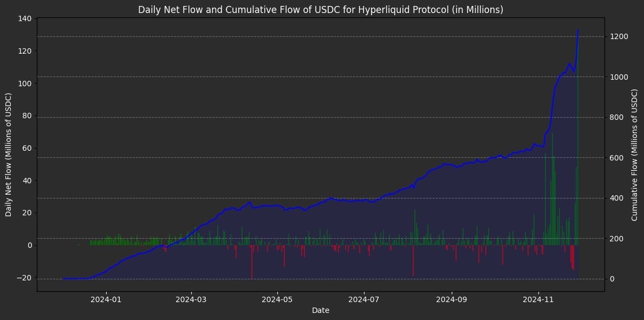Click the 400 tick on the right axis
644x320 pixels.
616,198
